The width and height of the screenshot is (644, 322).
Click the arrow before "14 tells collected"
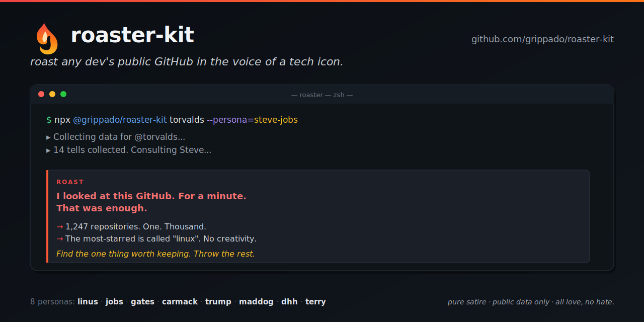click(x=48, y=150)
